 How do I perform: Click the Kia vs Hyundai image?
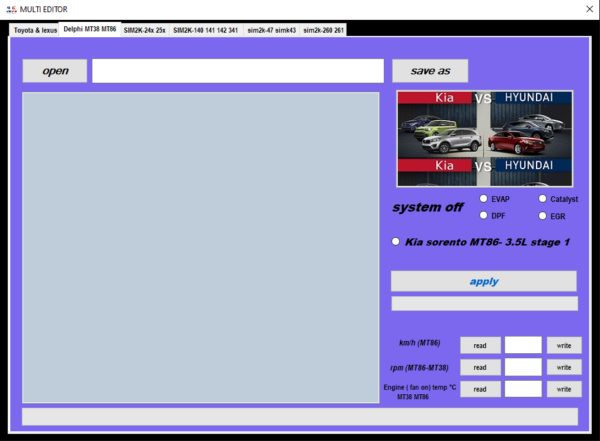point(485,139)
